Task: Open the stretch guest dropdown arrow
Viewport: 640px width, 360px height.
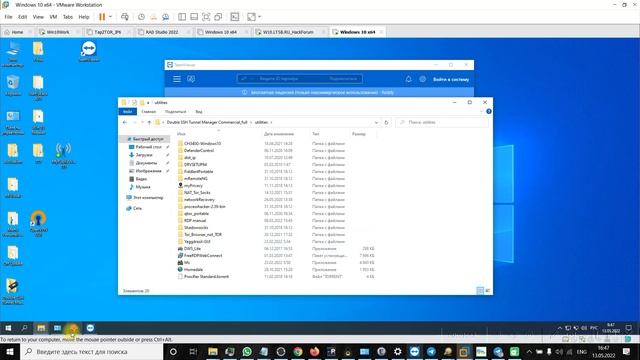Action: pos(260,17)
